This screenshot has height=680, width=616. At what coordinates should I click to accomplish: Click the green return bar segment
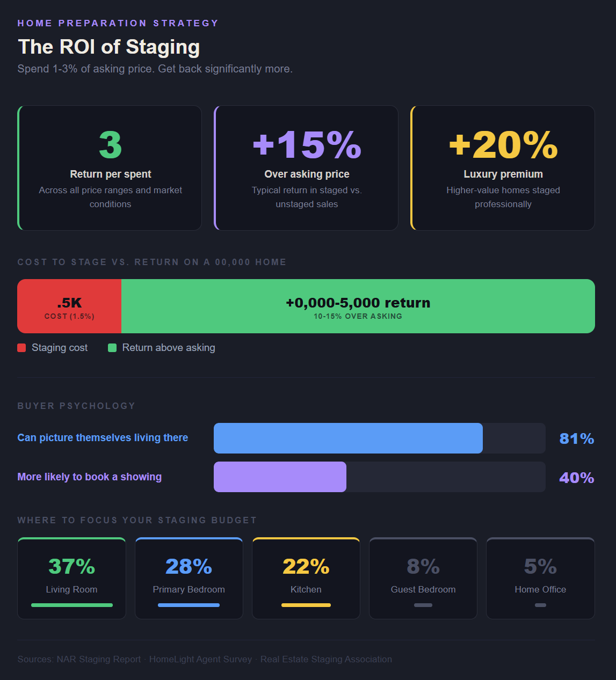pos(358,306)
